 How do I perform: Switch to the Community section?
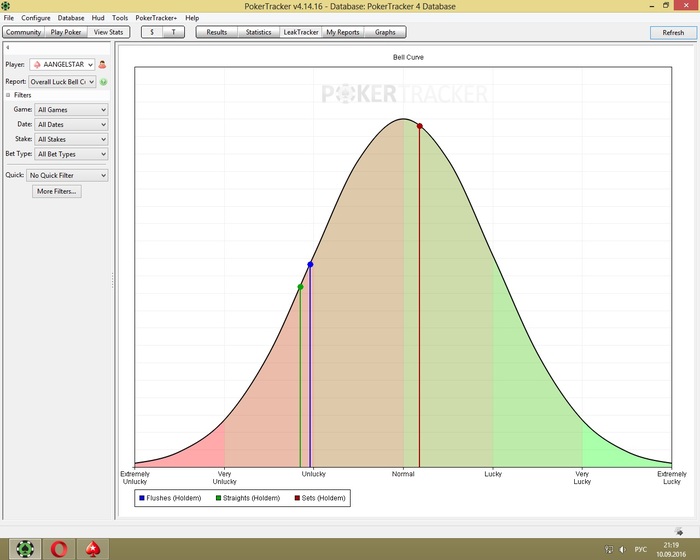tap(23, 32)
